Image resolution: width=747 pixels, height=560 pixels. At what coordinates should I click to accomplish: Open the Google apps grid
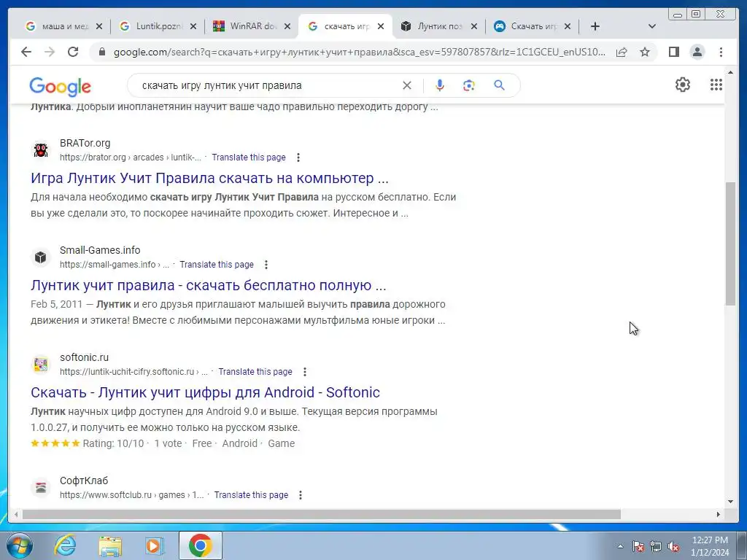coord(716,85)
